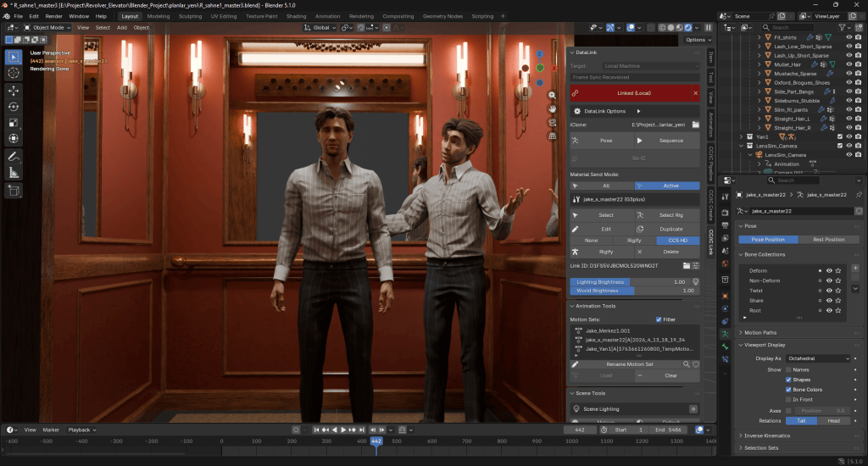Hide the Twist bone collection
868x466 pixels.
[829, 291]
